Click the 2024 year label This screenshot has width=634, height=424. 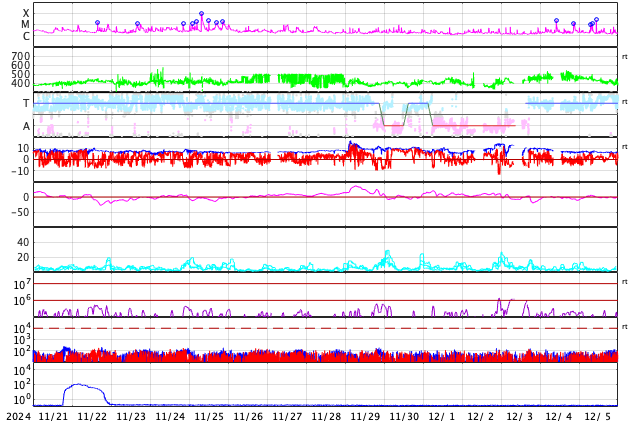[x=18, y=416]
